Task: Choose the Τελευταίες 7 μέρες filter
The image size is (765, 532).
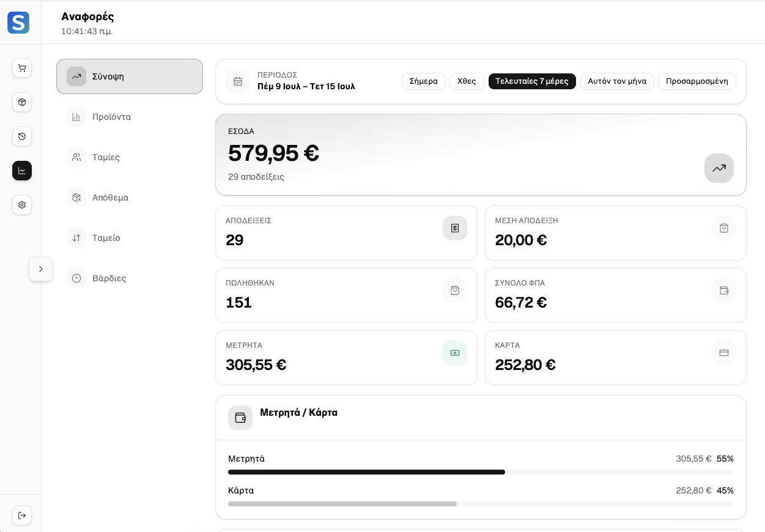Action: (532, 81)
